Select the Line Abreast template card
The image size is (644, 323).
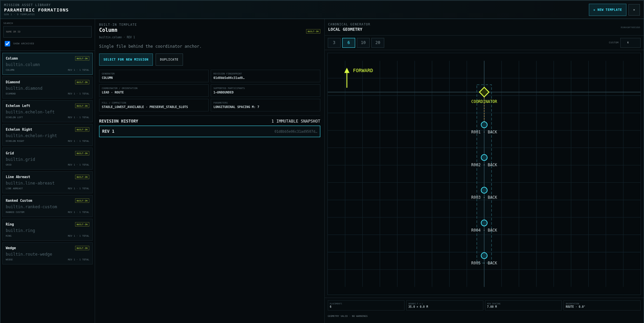point(47,182)
